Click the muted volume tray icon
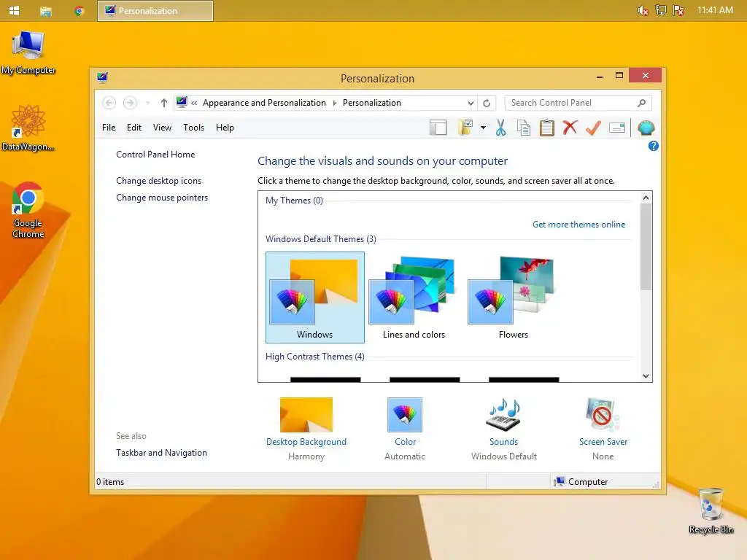Image resolution: width=747 pixels, height=560 pixels. coord(643,10)
